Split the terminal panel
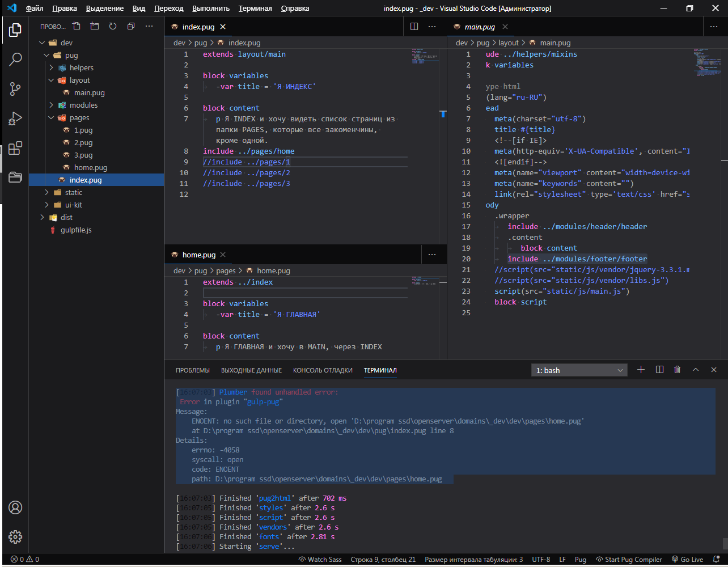 [659, 370]
